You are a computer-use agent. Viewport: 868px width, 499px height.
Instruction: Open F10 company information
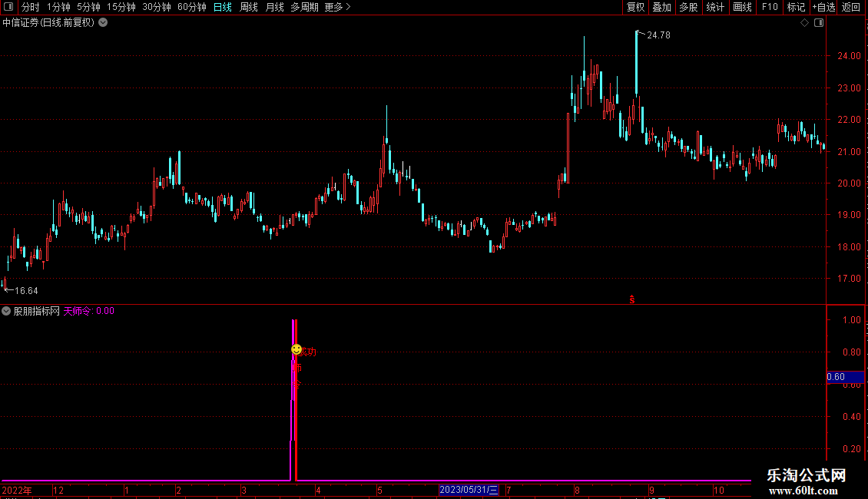(x=770, y=7)
